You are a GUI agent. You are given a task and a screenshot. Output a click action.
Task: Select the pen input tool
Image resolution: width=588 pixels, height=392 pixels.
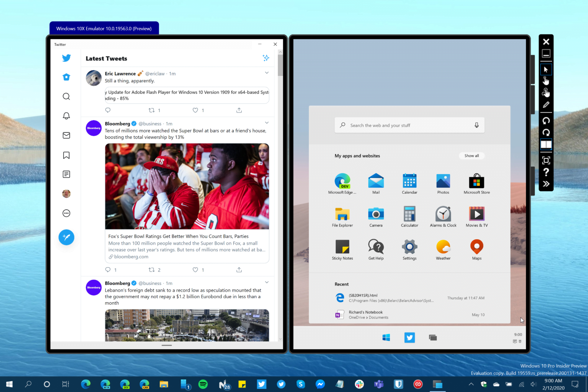[x=546, y=105]
